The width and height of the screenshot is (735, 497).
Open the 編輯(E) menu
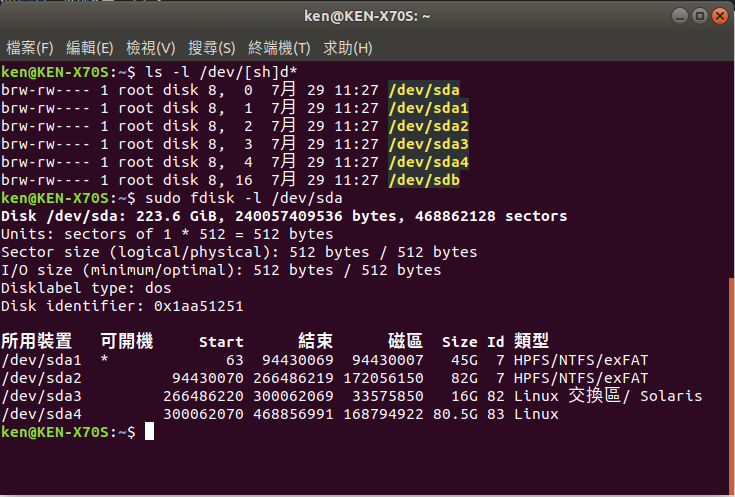pyautogui.click(x=90, y=48)
